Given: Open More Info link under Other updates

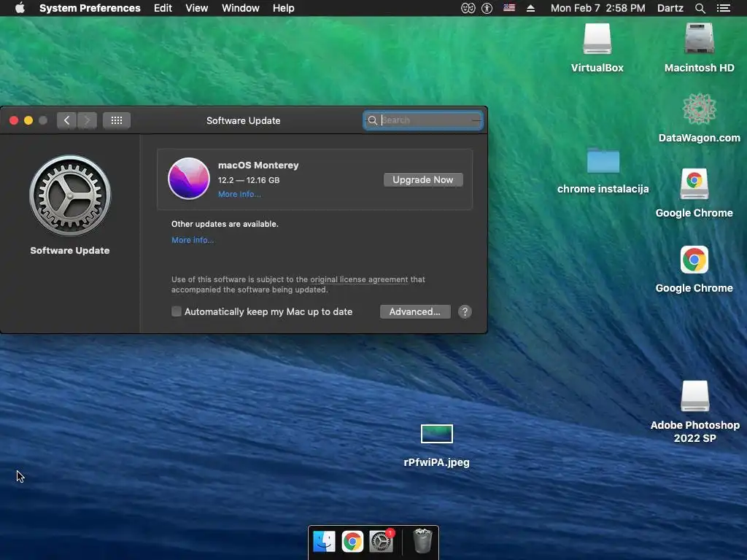Looking at the screenshot, I should tap(193, 240).
